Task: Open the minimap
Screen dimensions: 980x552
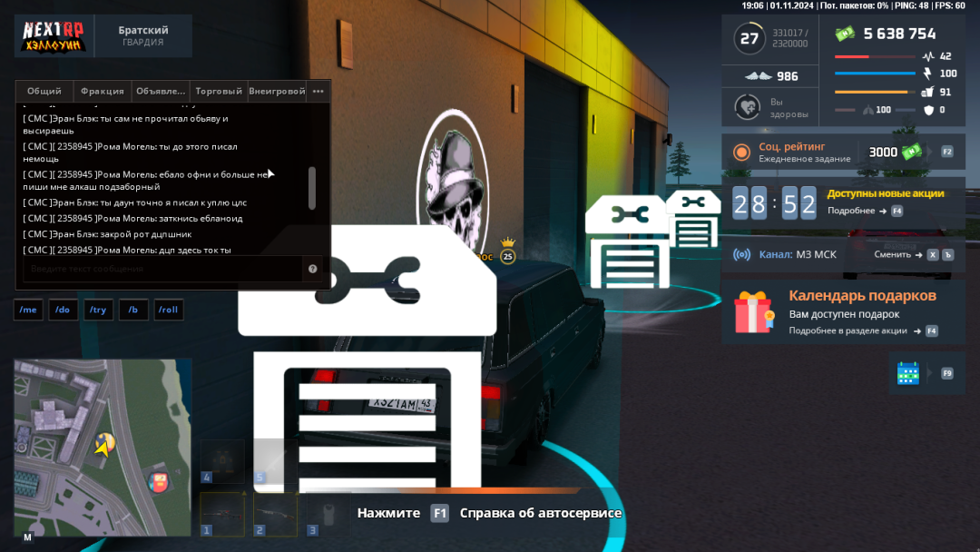Action: click(103, 448)
